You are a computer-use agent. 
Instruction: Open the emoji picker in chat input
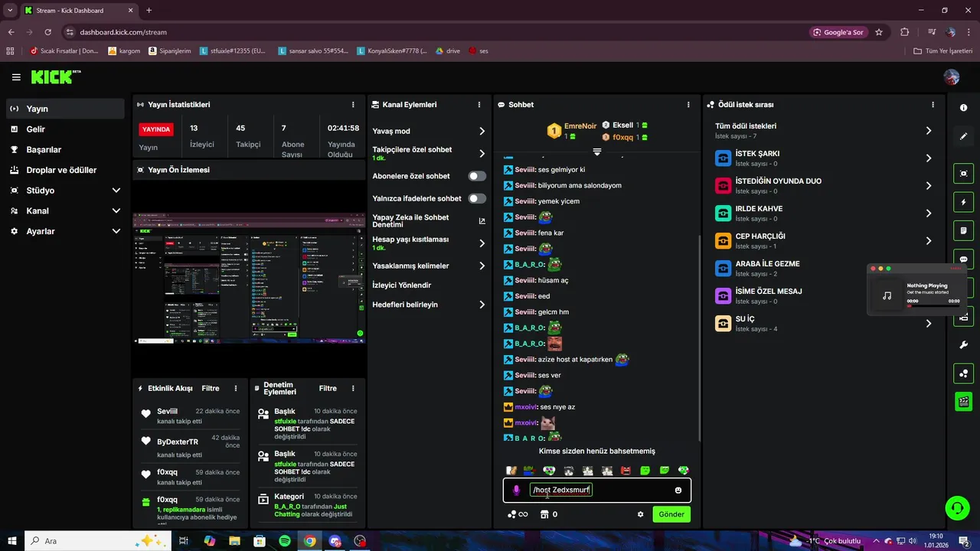click(x=678, y=491)
